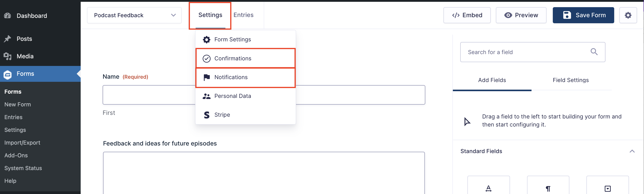644x194 pixels.
Task: Open Settings in the sidebar submenu
Action: 15,130
